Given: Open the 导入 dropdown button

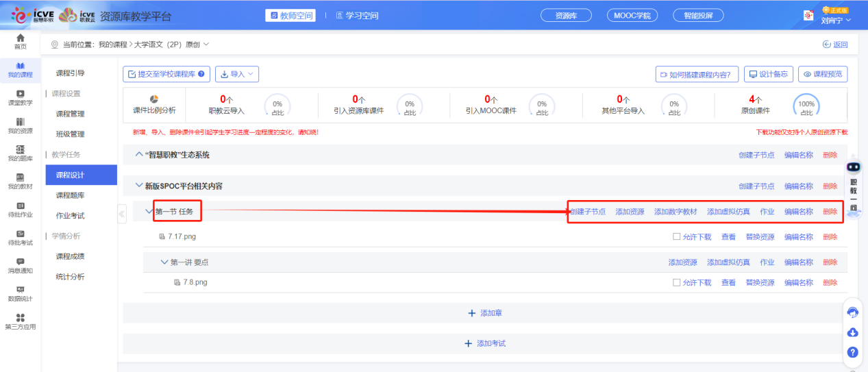Looking at the screenshot, I should pyautogui.click(x=237, y=74).
